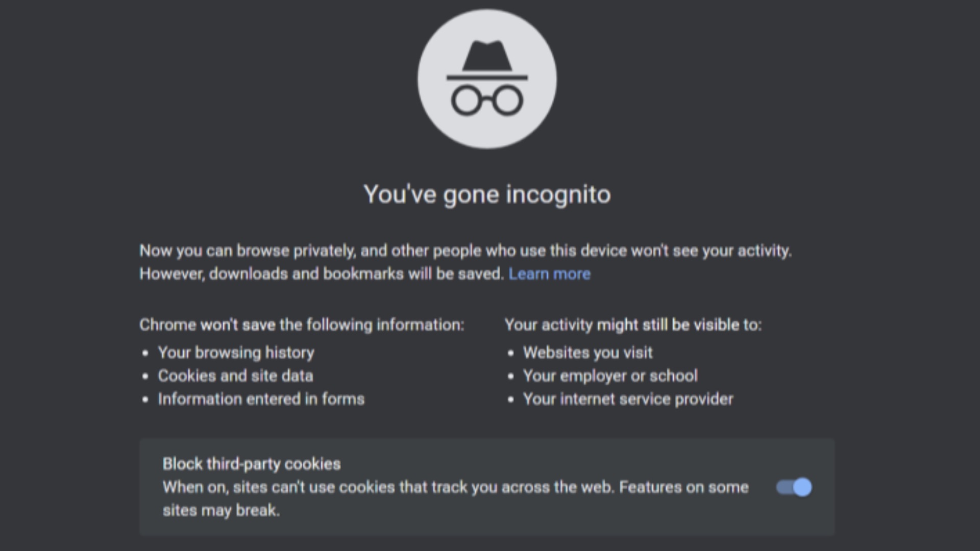Click "Information entered in forms" list item
980x551 pixels.
[x=261, y=399]
